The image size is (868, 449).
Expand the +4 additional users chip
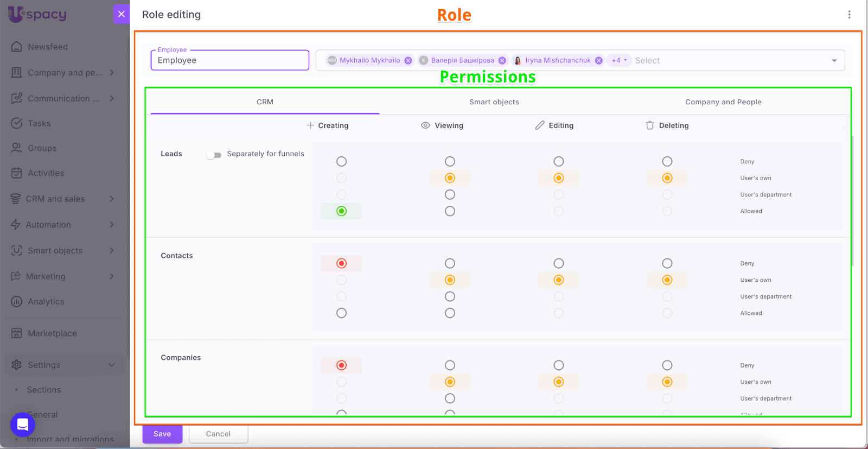click(619, 61)
